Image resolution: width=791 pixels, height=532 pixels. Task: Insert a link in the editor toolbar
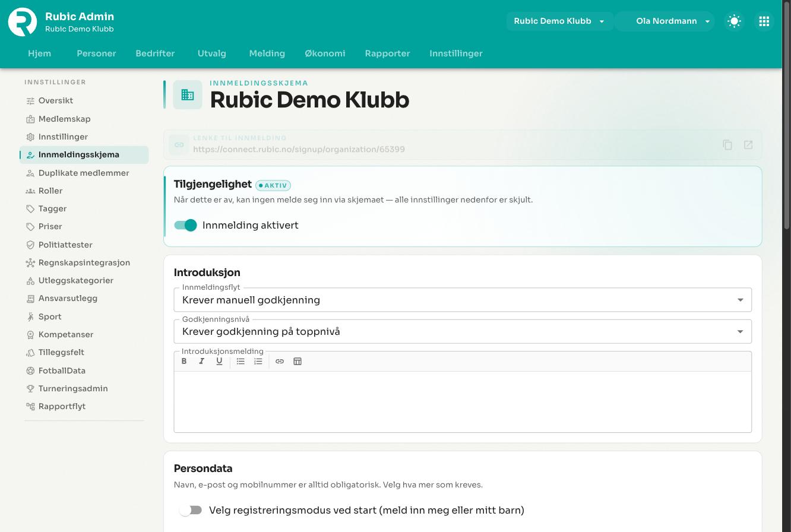tap(280, 361)
